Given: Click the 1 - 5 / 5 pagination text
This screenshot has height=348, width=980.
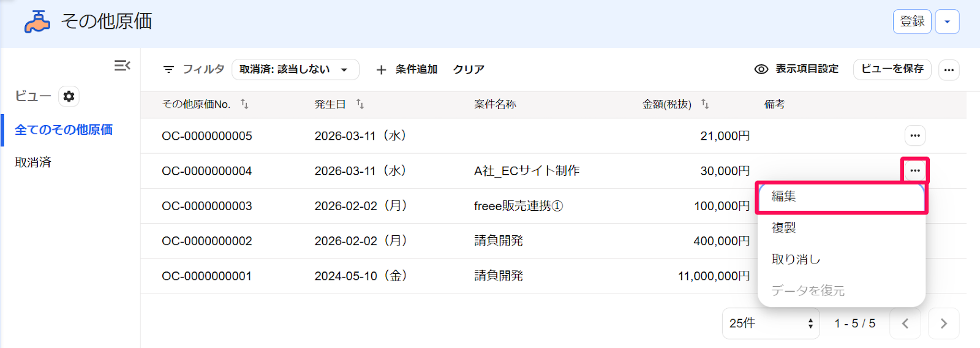Looking at the screenshot, I should [855, 323].
